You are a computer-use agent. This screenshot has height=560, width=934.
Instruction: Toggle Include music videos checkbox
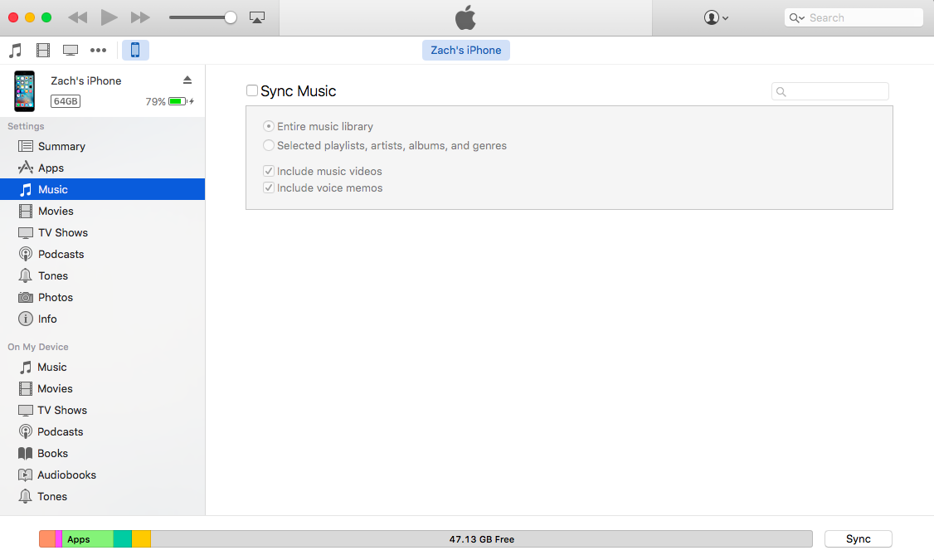click(269, 171)
